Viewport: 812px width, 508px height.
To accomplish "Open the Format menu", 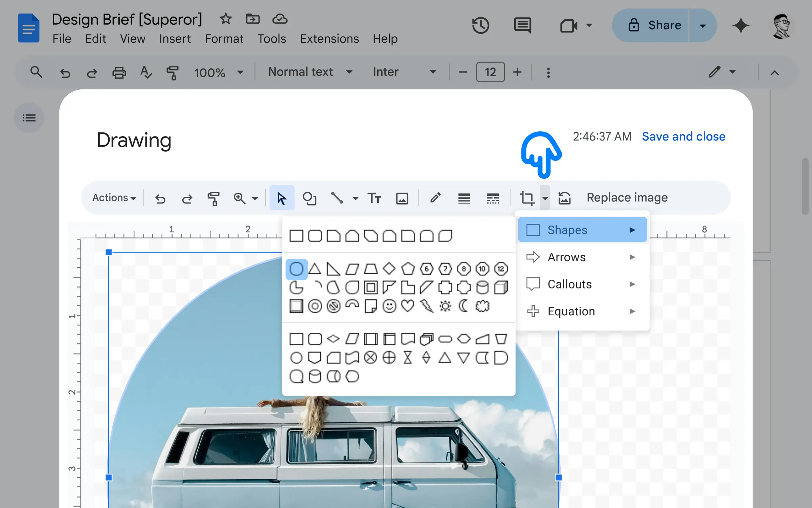I will [224, 39].
